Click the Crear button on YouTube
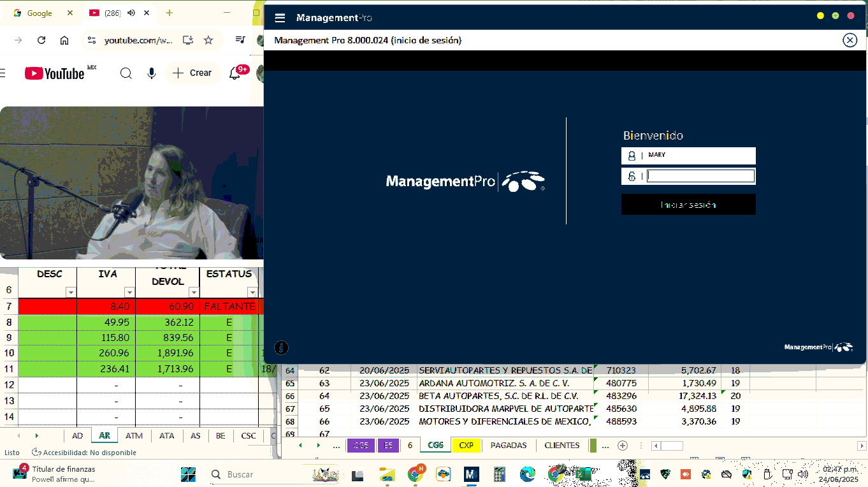 [x=192, y=73]
